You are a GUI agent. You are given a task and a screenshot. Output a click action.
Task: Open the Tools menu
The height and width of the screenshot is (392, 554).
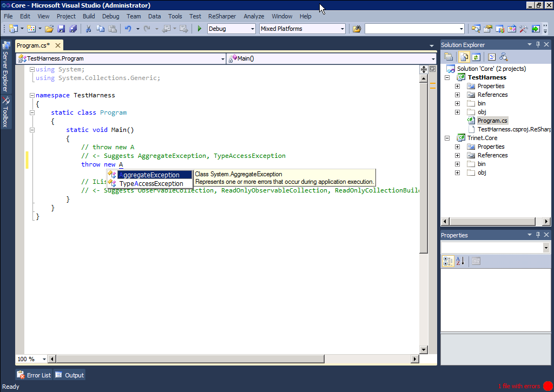point(175,16)
